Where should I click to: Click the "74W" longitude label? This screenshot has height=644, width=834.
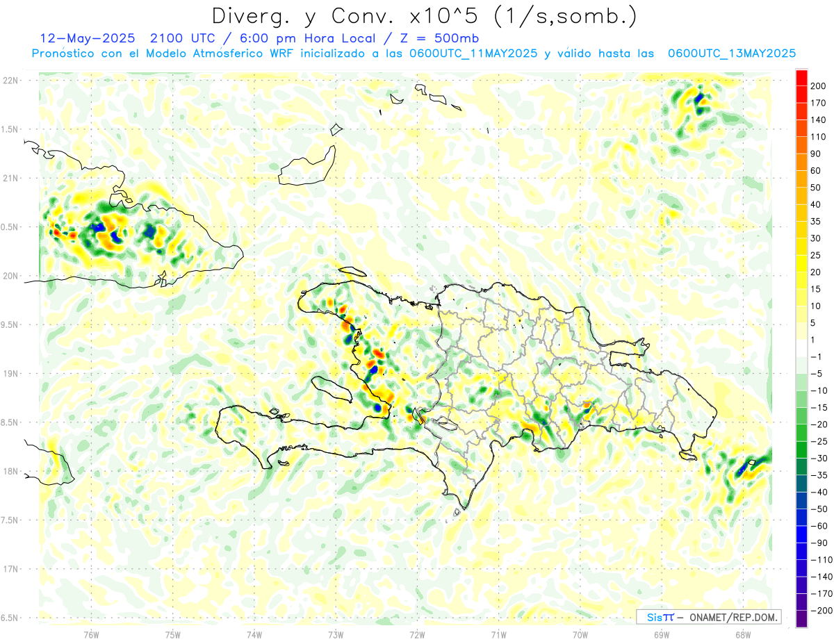254,634
